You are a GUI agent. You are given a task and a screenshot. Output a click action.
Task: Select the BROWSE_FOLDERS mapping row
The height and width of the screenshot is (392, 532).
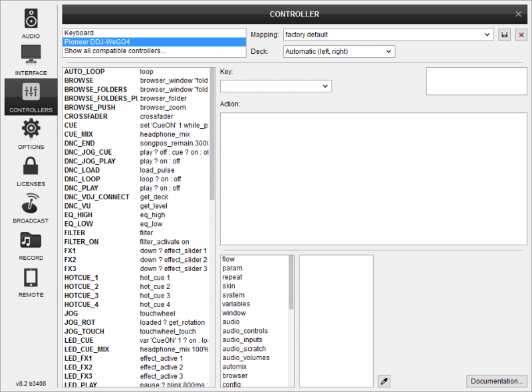[136, 90]
